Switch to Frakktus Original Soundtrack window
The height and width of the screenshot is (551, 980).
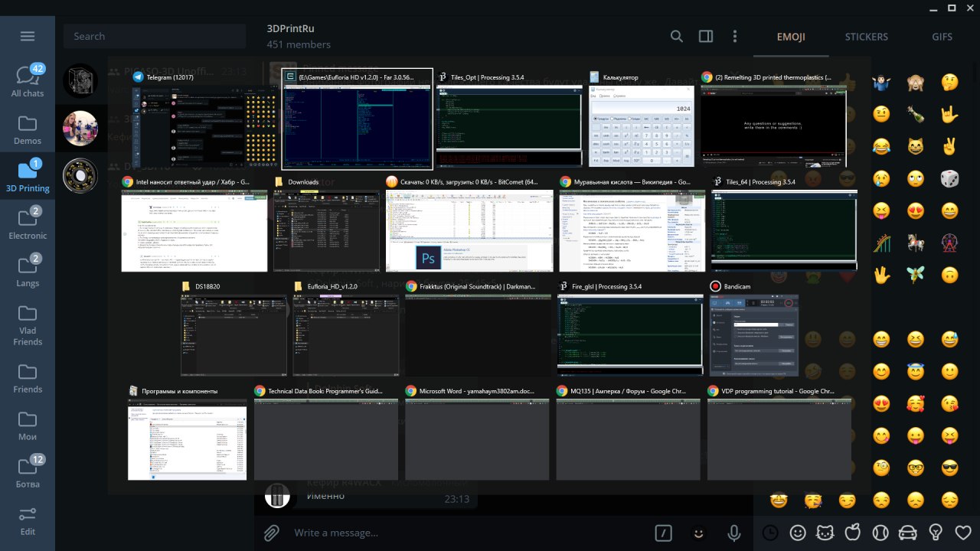[x=479, y=328]
